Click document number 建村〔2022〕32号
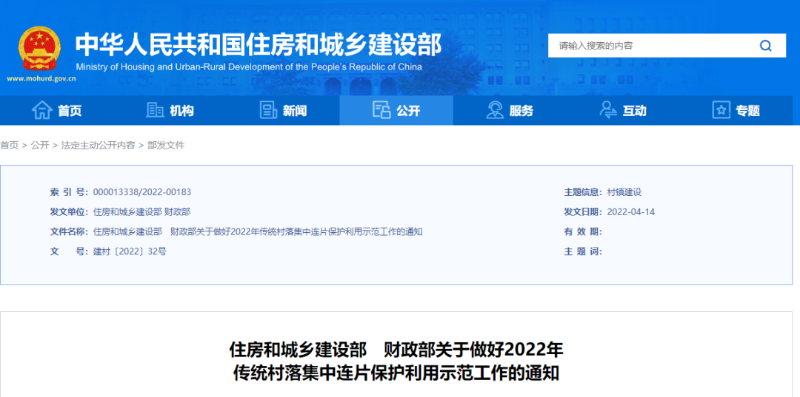This screenshot has width=800, height=397. coord(130,252)
